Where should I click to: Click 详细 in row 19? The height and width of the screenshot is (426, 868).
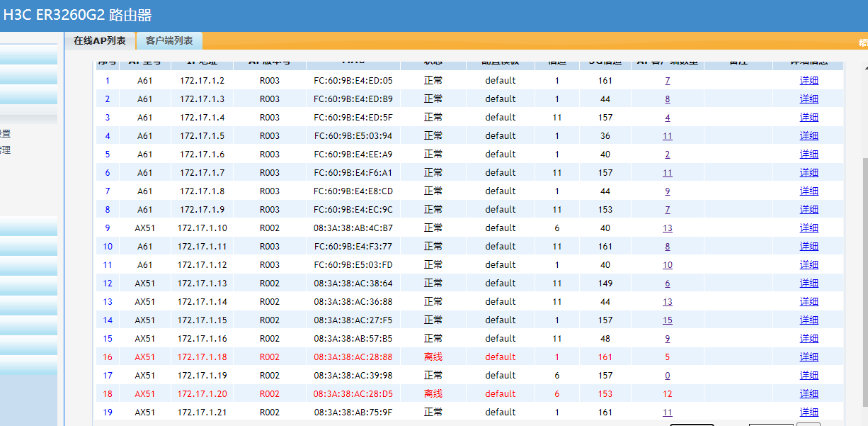pos(809,413)
